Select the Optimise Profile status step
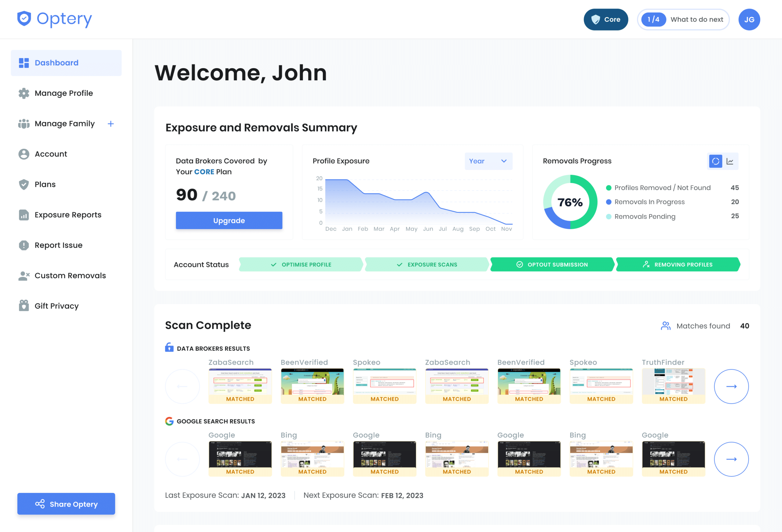The image size is (782, 532). (x=301, y=264)
